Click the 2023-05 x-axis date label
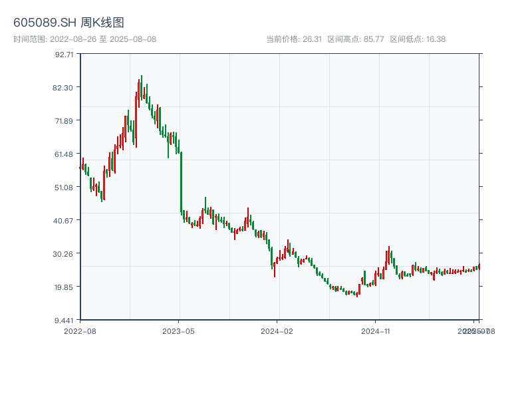Viewport: 532px width, 399px height. [x=179, y=331]
